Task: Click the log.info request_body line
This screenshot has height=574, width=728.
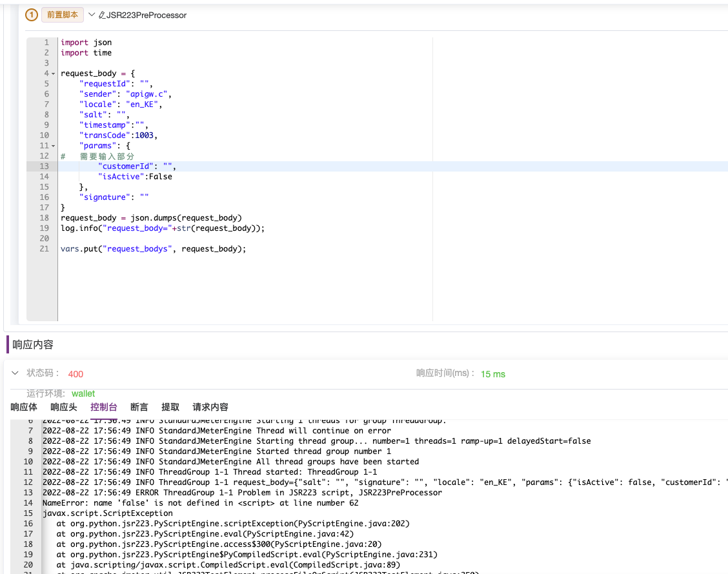Action: pyautogui.click(x=163, y=228)
